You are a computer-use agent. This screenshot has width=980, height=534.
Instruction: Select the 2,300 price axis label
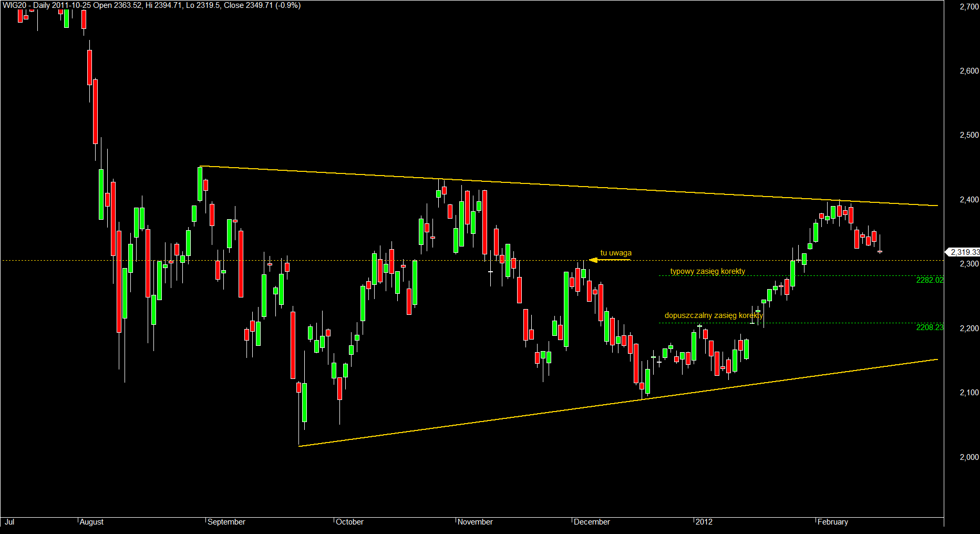pos(969,264)
